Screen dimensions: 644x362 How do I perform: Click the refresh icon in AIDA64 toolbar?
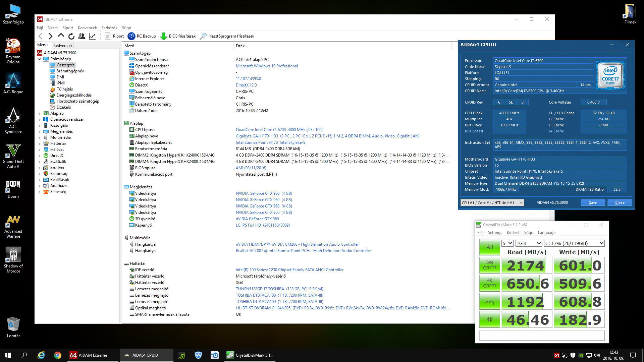point(71,36)
